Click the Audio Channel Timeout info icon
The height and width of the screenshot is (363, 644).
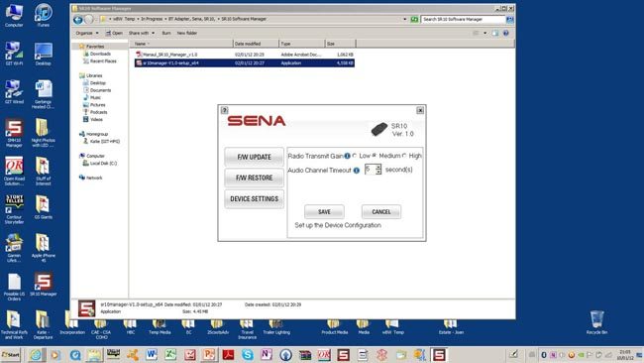click(357, 171)
